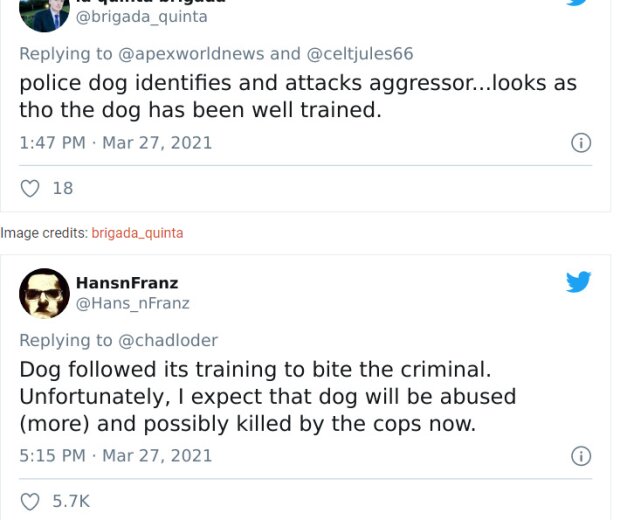Click the 'Dog followed its training' tweet text
This screenshot has height=520, width=620.
(x=268, y=397)
